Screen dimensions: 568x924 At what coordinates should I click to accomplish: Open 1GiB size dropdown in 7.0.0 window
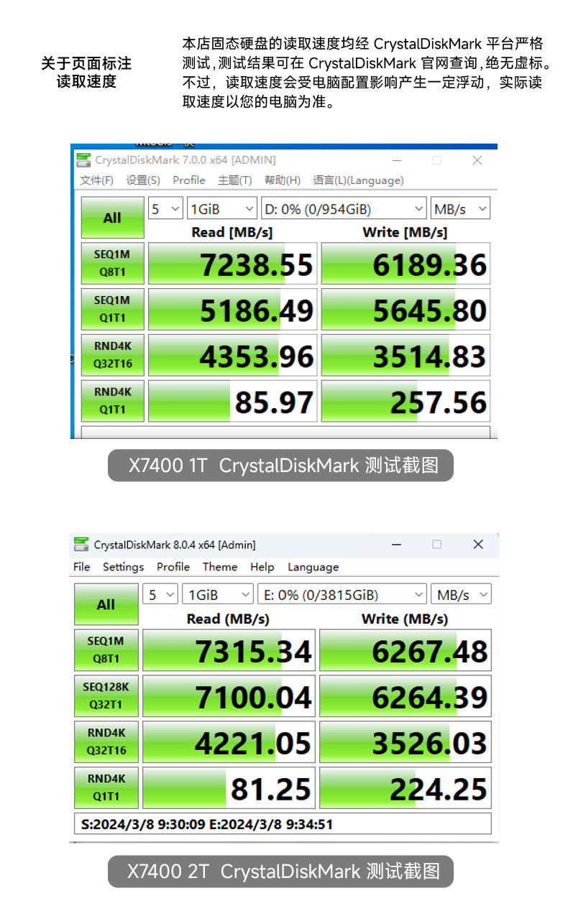click(221, 209)
